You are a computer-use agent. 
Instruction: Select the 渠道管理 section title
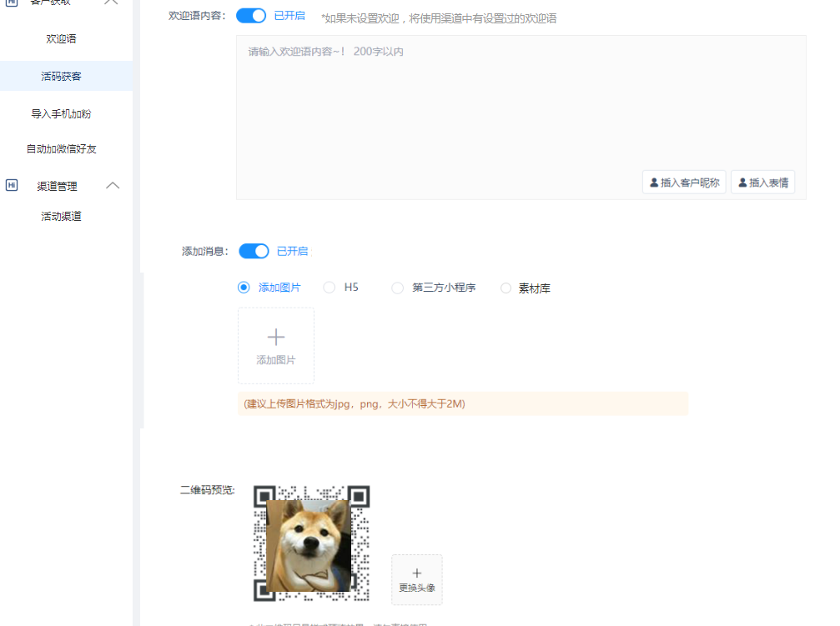click(57, 186)
